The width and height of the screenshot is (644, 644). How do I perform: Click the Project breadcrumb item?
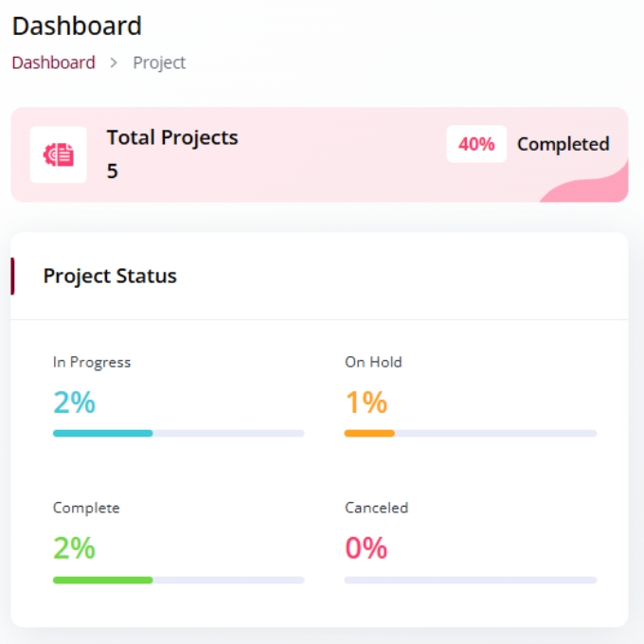pyautogui.click(x=159, y=63)
